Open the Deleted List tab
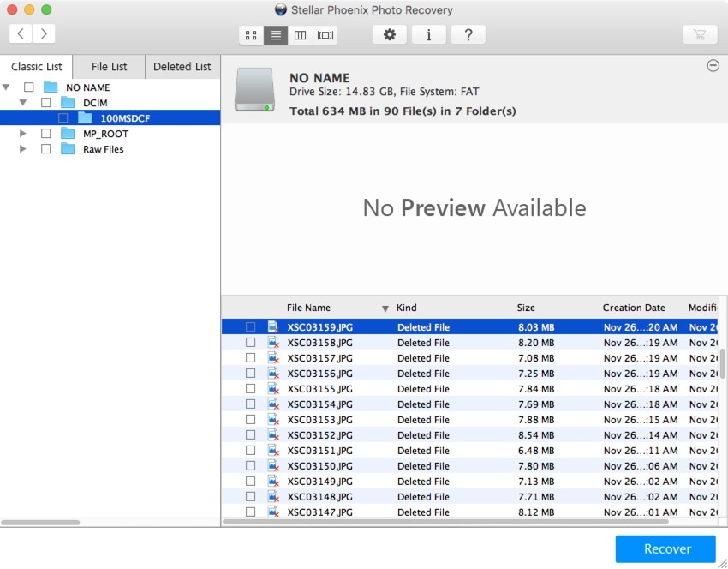This screenshot has width=728, height=569. [182, 67]
